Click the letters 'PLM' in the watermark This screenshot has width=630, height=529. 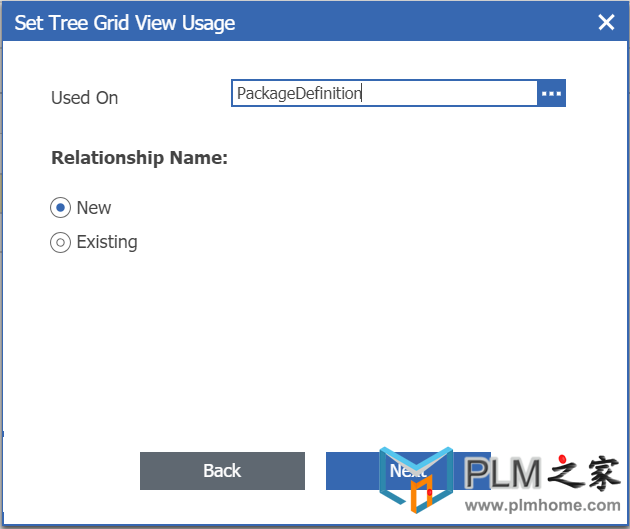click(x=503, y=473)
